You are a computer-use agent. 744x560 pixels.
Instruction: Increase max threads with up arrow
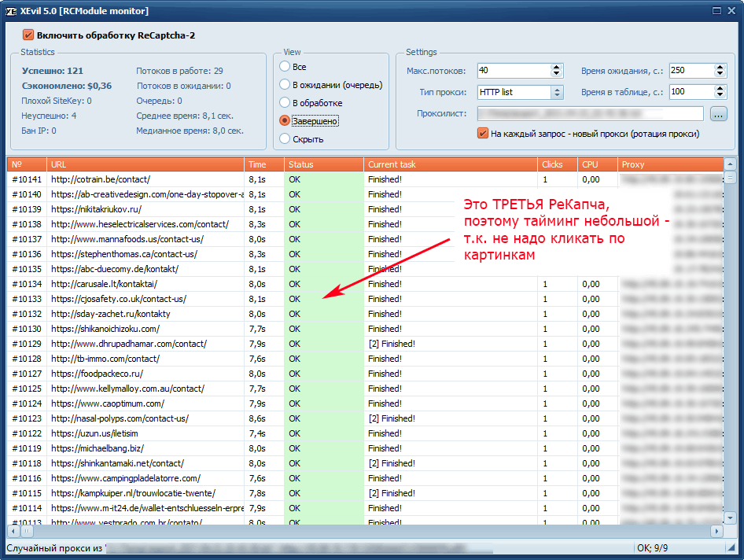[x=557, y=67]
